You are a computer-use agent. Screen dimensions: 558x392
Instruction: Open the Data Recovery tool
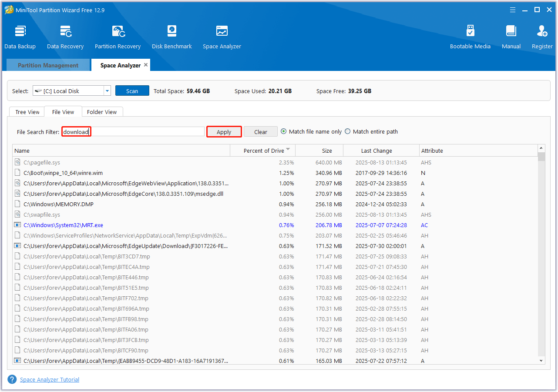pos(65,37)
